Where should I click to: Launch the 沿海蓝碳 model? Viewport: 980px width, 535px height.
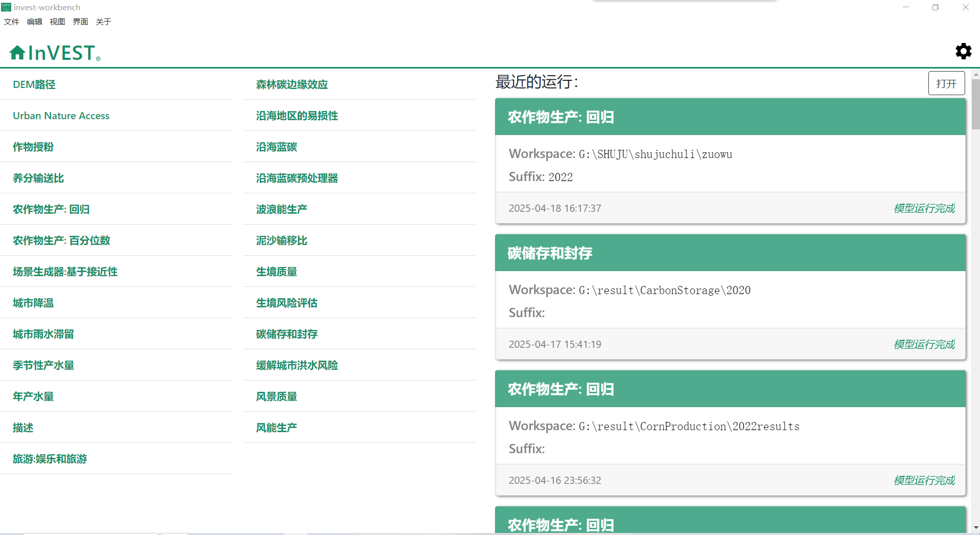[x=360, y=147]
